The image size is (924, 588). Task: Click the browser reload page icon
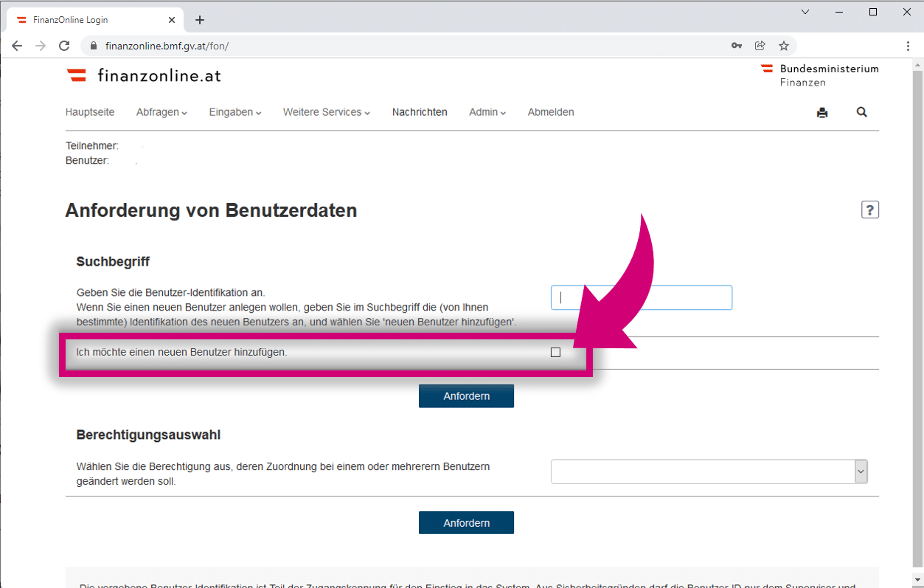point(64,46)
